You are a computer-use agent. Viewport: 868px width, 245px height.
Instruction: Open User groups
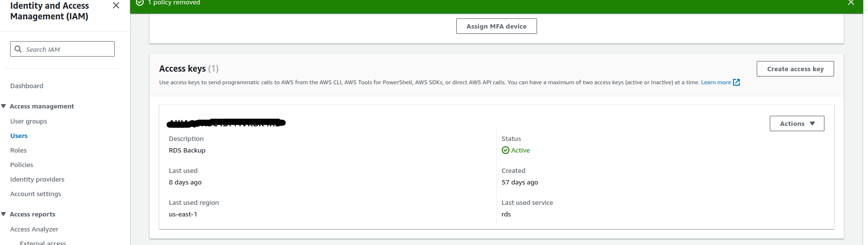tap(29, 121)
